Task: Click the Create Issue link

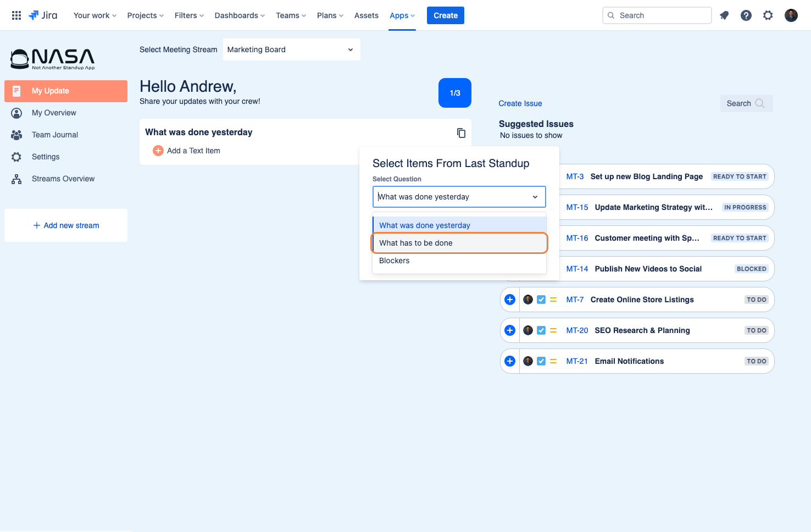Action: [520, 103]
